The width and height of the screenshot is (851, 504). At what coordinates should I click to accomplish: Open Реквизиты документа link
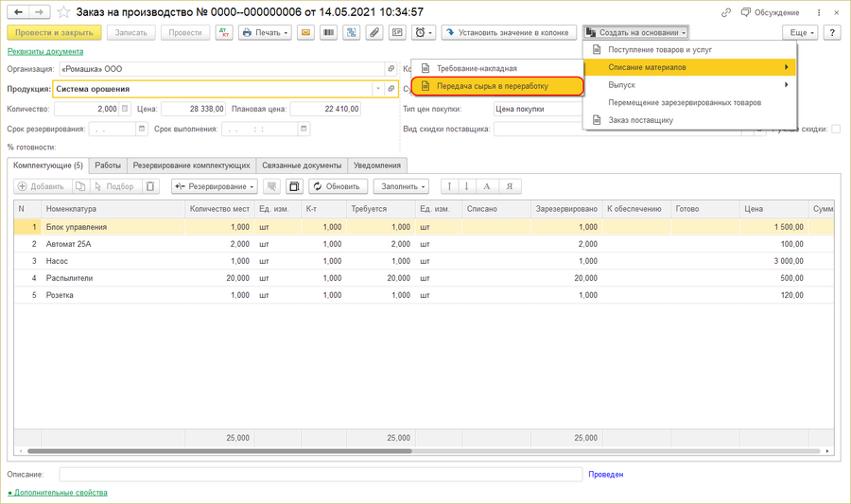[45, 52]
